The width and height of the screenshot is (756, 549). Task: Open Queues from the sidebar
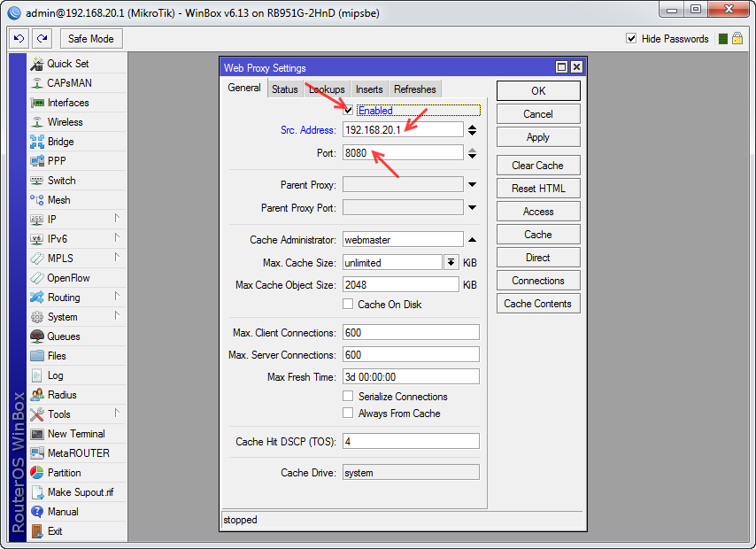click(77, 336)
